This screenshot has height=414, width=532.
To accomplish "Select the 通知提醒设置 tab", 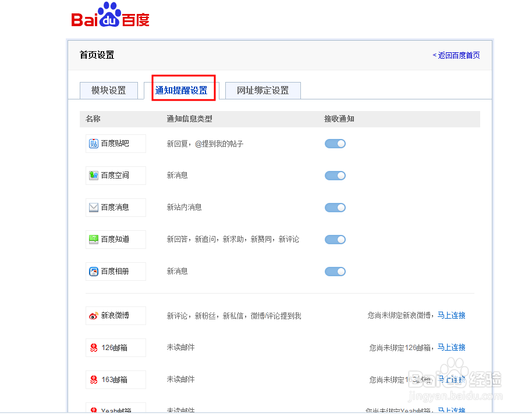I will pyautogui.click(x=182, y=91).
